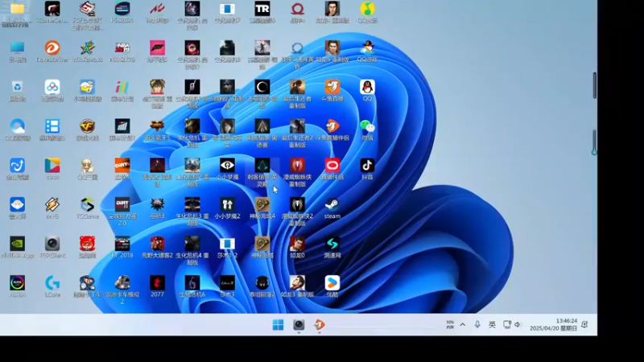Expand the hidden system tray icons chevron
Viewport: 644px width, 362px height.
click(462, 325)
